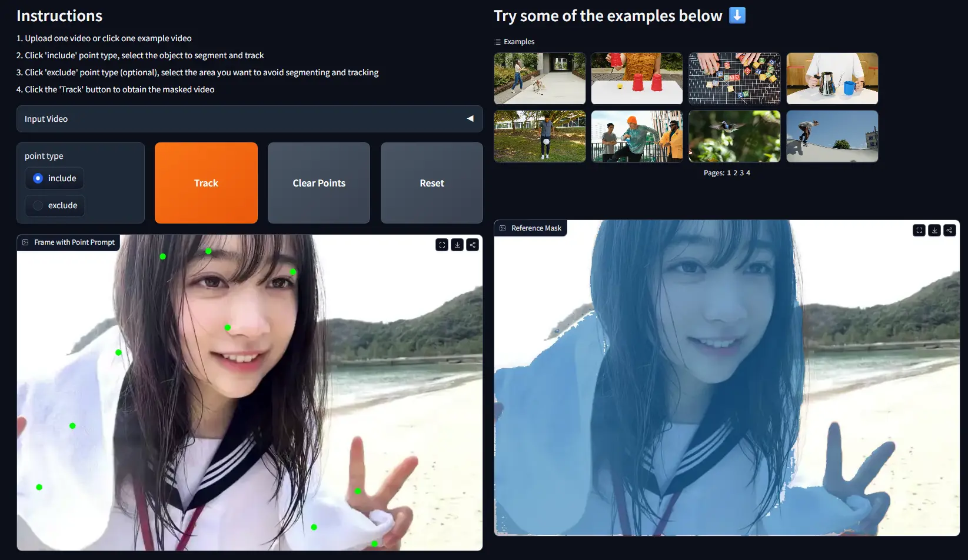Load the red cups example video
The image size is (968, 560).
coord(637,78)
